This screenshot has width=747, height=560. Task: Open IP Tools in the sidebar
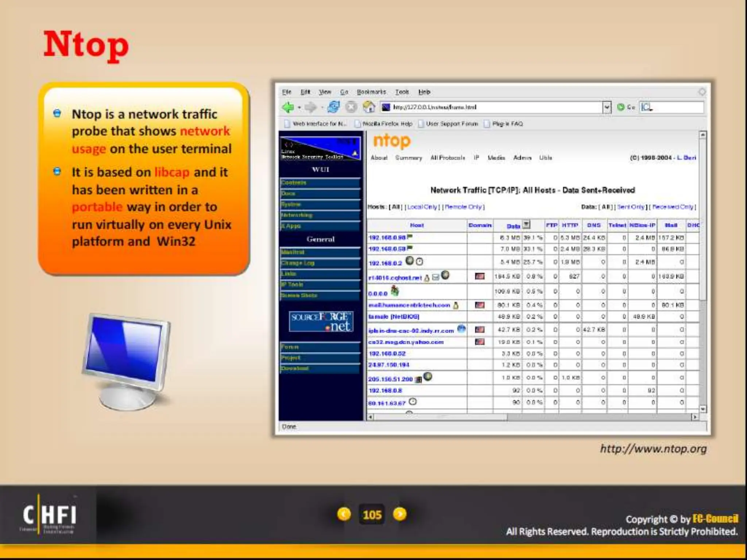(x=320, y=284)
